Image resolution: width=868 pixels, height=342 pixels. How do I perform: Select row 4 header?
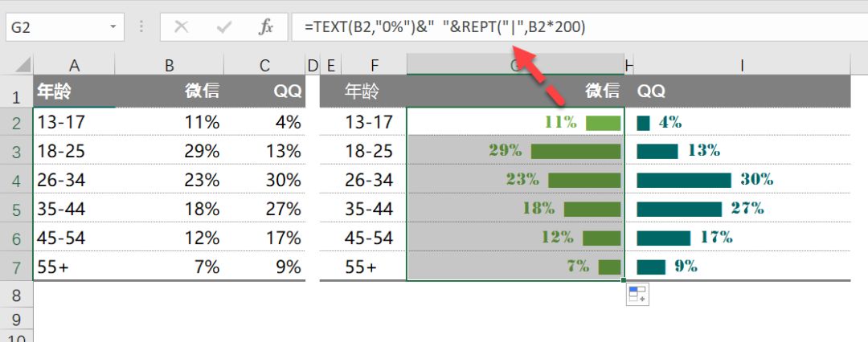16,180
